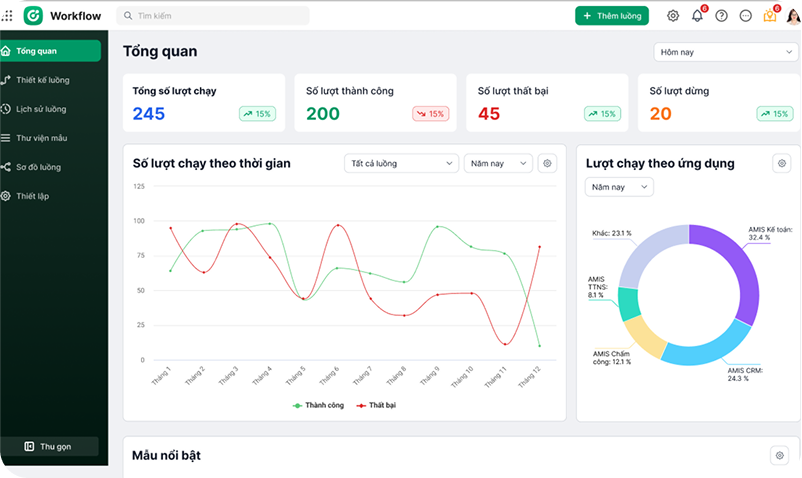Open the notifications bell icon
802x478 pixels.
pyautogui.click(x=697, y=16)
